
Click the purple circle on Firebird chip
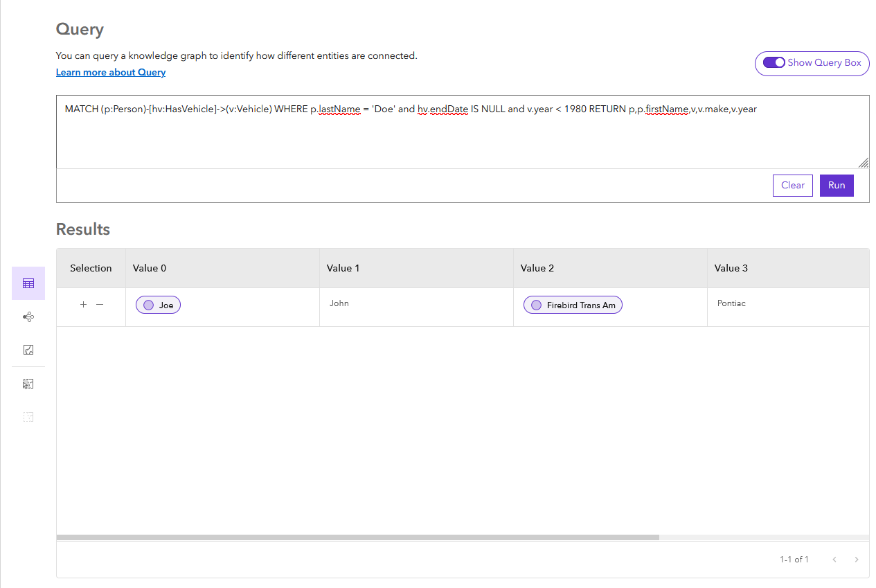(x=536, y=305)
